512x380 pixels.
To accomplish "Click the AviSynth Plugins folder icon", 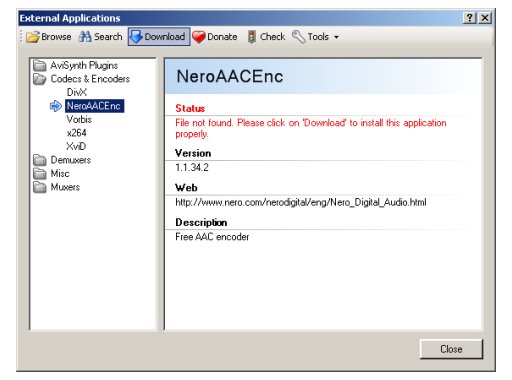I will [x=40, y=65].
